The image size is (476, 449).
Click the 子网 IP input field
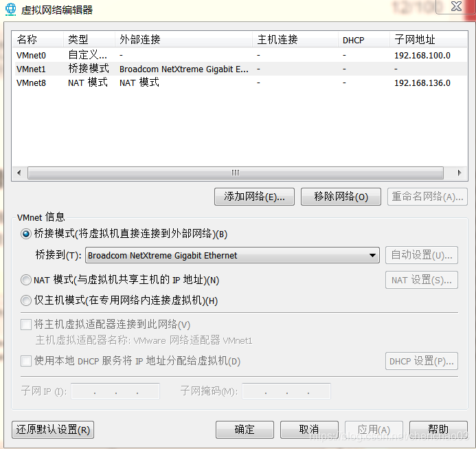[x=115, y=391]
